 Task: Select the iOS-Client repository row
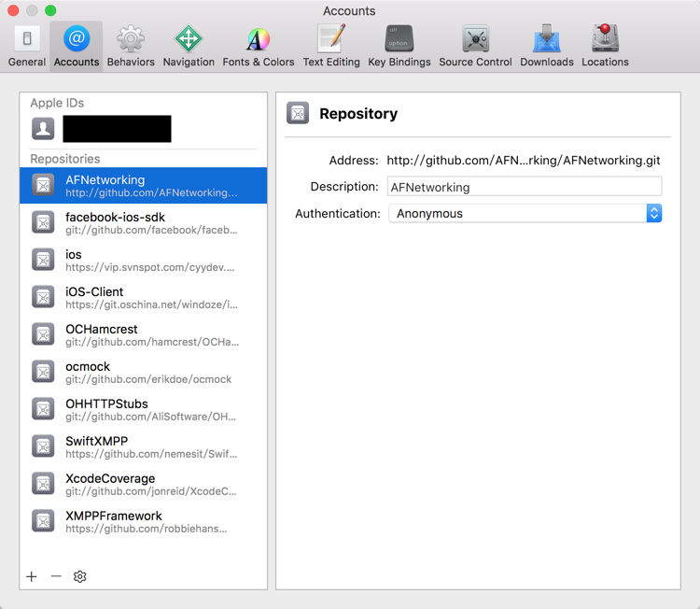point(144,298)
